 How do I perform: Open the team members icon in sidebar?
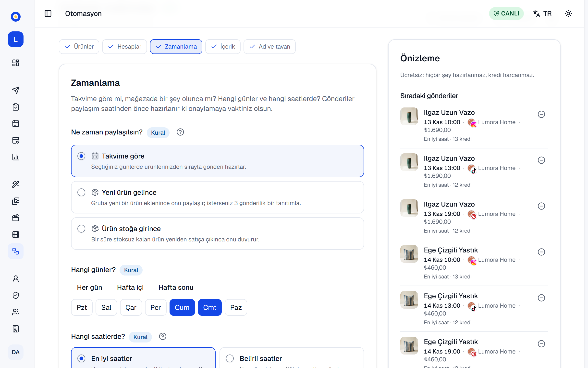16,312
